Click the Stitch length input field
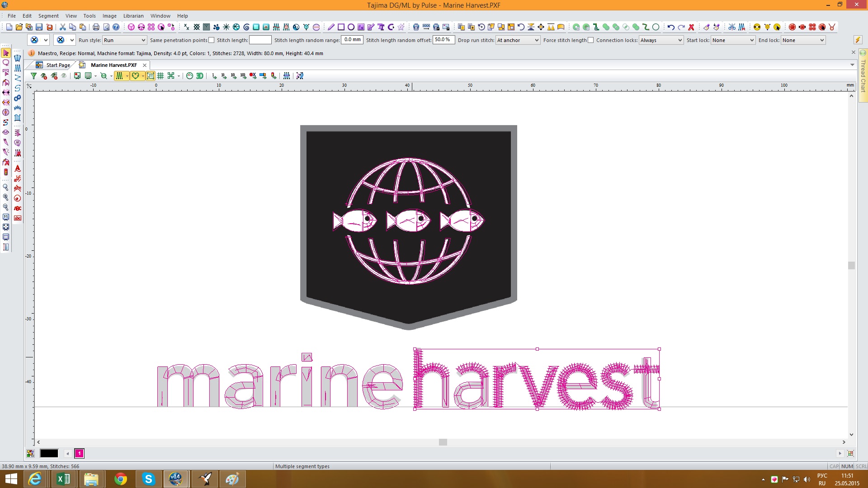The height and width of the screenshot is (488, 868). [x=260, y=40]
